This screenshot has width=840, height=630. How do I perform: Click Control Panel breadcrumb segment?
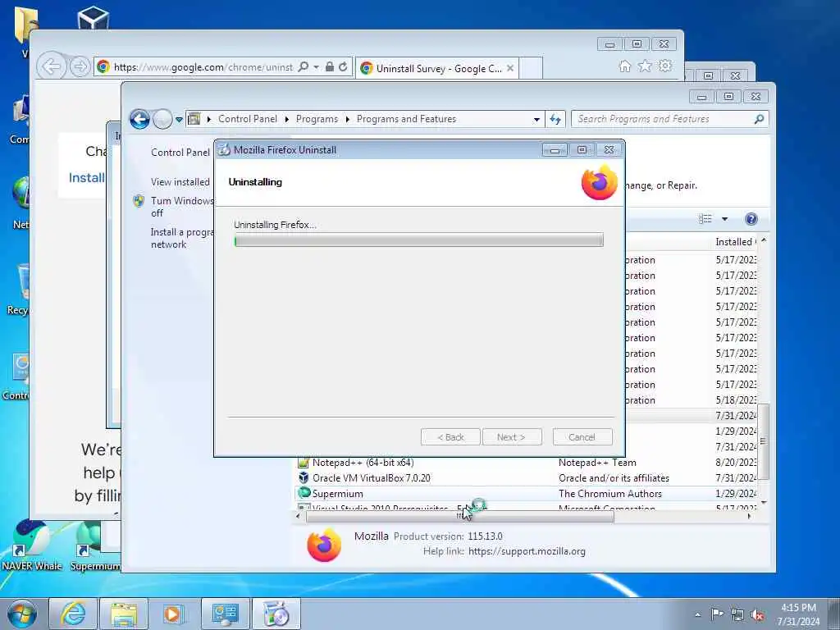coord(248,119)
